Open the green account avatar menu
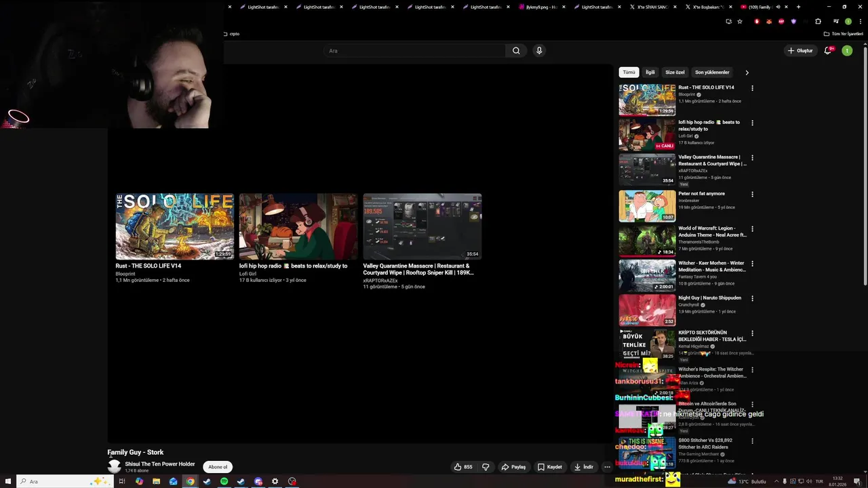The height and width of the screenshot is (488, 868). [847, 51]
